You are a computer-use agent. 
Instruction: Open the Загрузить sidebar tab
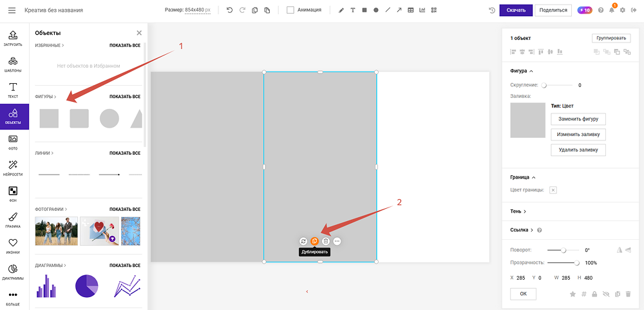(14, 38)
